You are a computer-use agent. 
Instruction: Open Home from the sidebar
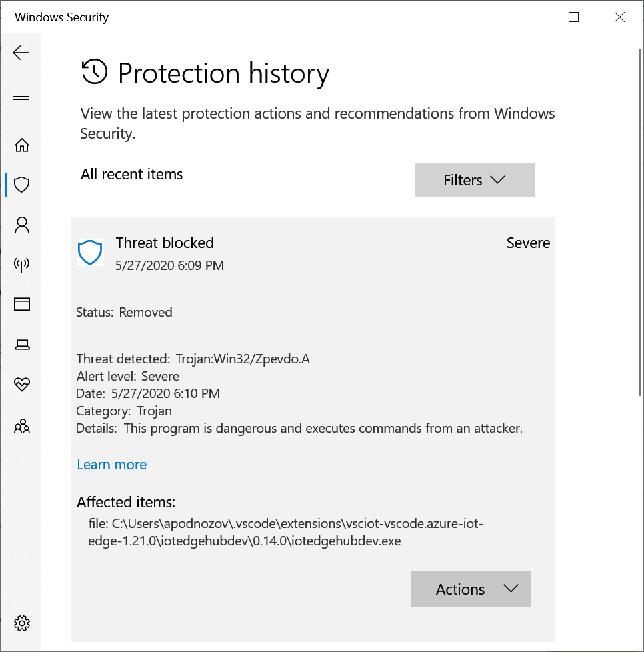21,145
